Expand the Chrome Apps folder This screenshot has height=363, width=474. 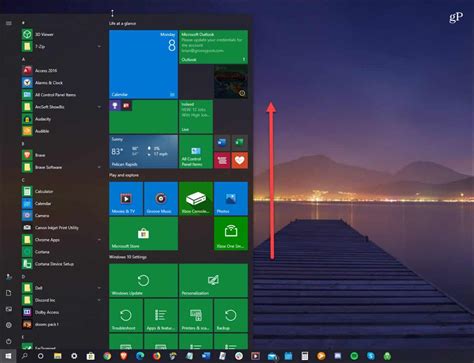tap(99, 240)
